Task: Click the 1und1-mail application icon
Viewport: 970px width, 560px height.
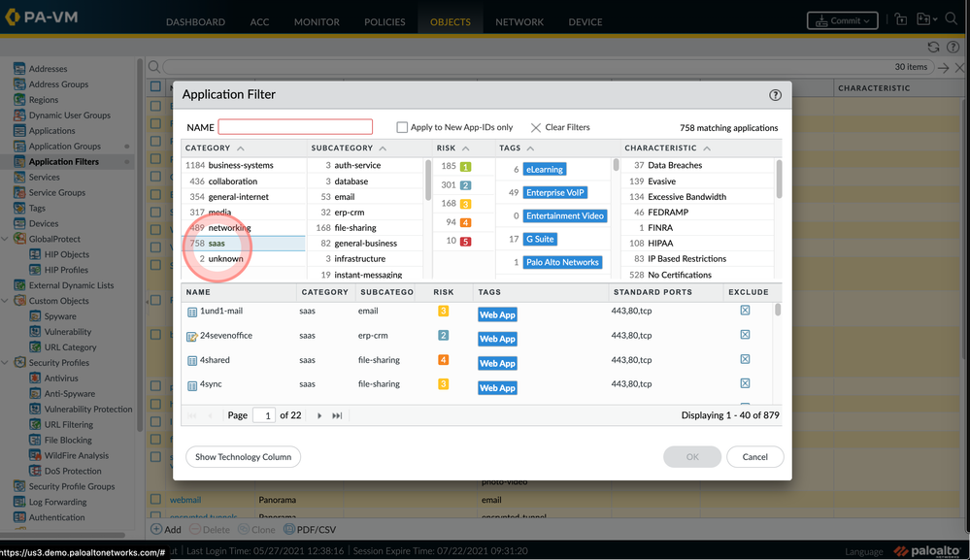Action: pyautogui.click(x=191, y=311)
